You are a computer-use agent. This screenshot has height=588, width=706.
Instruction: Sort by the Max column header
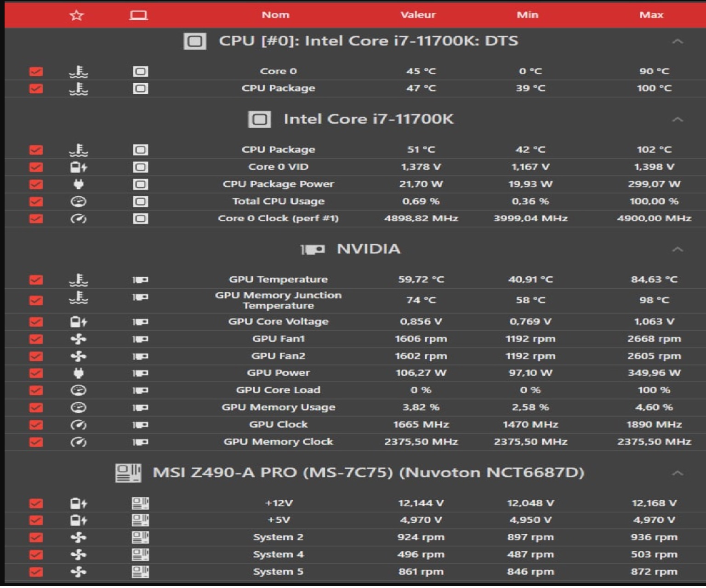tap(651, 15)
